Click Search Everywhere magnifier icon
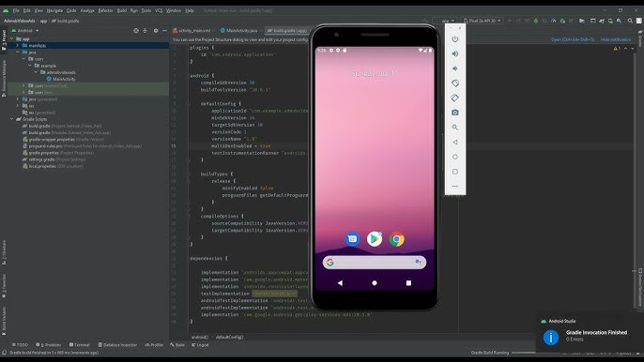644x362 pixels. [x=630, y=21]
